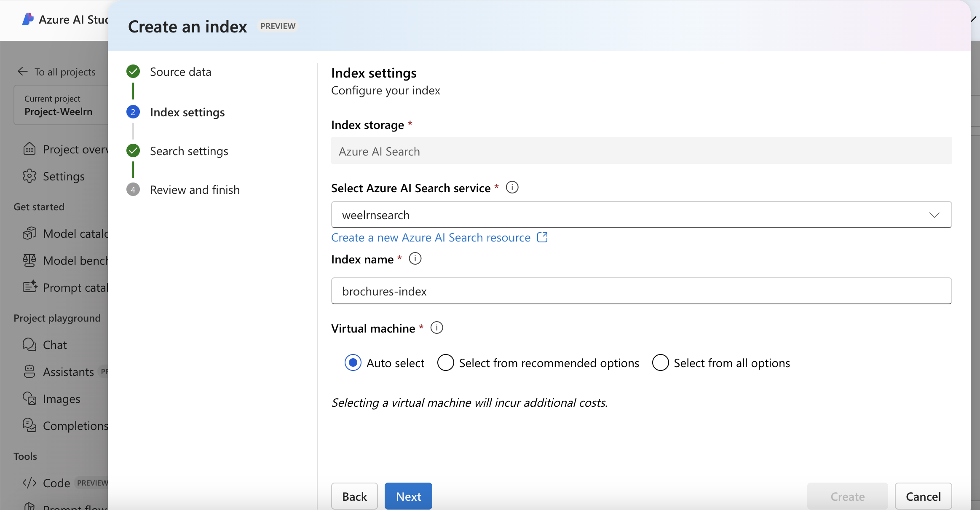Viewport: 980px width, 510px height.
Task: Click the step 4 Review and finish circle
Action: [x=133, y=190]
